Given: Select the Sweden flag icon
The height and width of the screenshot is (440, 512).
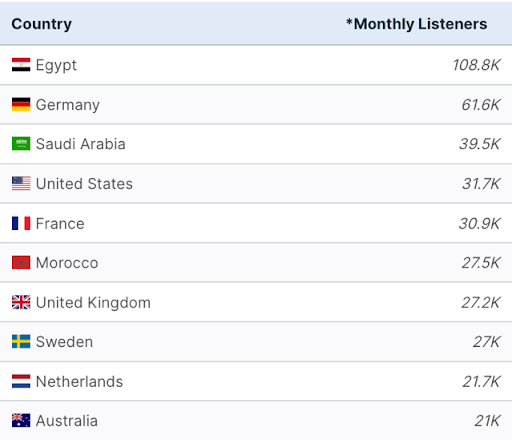Looking at the screenshot, I should click(21, 342).
